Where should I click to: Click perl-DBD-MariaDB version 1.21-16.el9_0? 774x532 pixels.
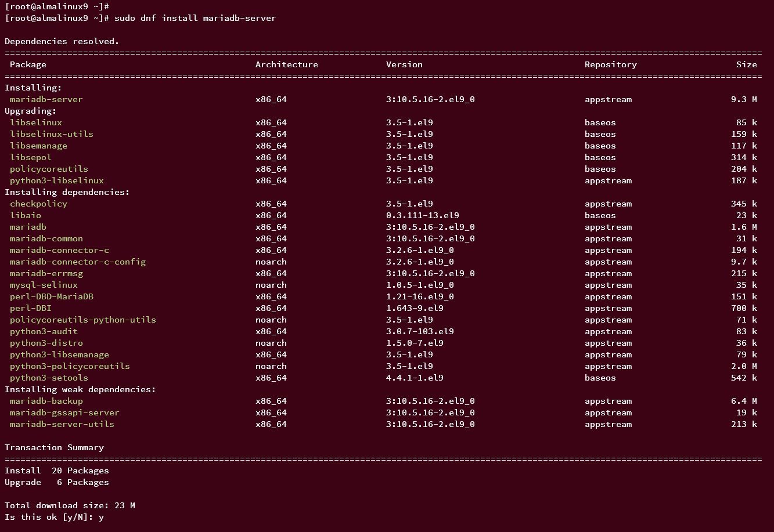[x=420, y=296]
